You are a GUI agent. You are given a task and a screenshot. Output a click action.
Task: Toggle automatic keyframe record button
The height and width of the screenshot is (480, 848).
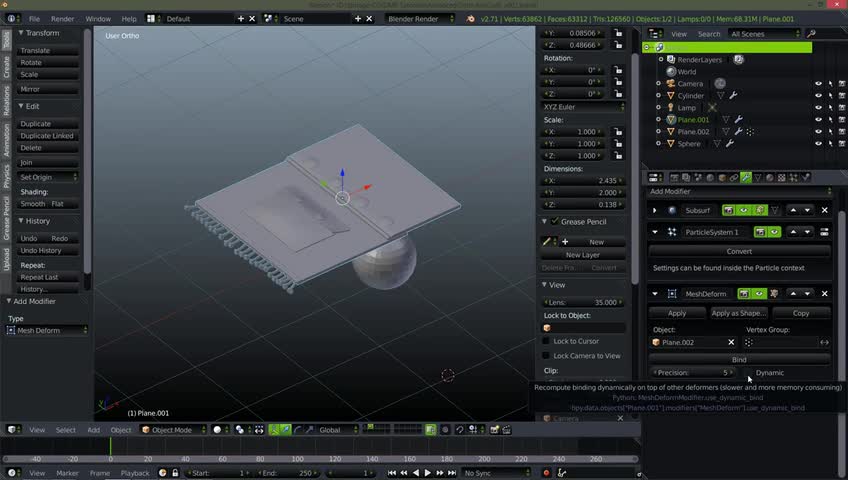pos(546,473)
